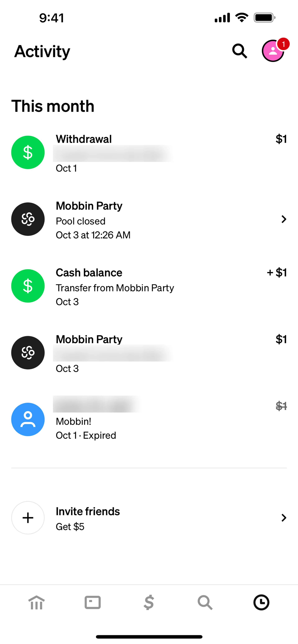The image size is (298, 644).
Task: Tap the blue person avatar icon
Action: pos(28,419)
